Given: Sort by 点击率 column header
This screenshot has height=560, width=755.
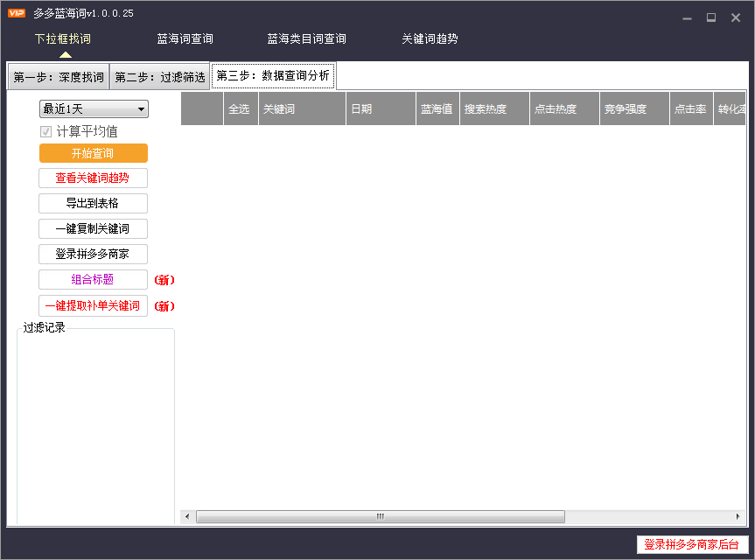Looking at the screenshot, I should (x=691, y=108).
